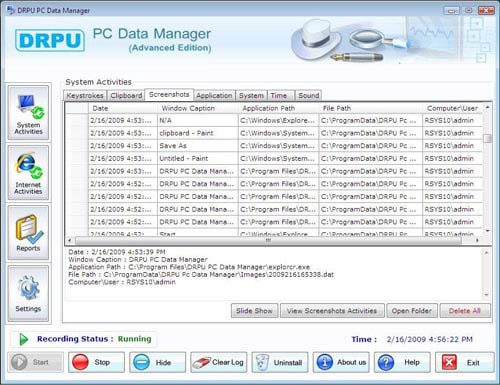Screen dimensions: 500x385
Task: Click the DRPU logo
Action: (x=50, y=40)
